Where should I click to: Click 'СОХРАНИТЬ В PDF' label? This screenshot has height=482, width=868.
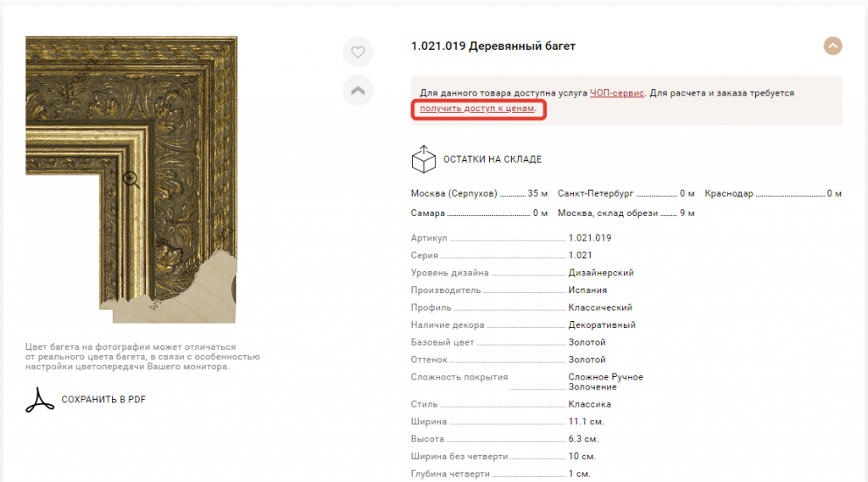point(103,400)
